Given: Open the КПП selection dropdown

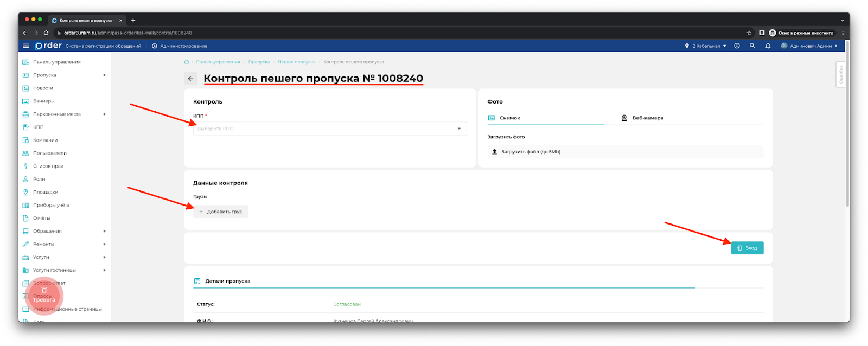Looking at the screenshot, I should (329, 129).
